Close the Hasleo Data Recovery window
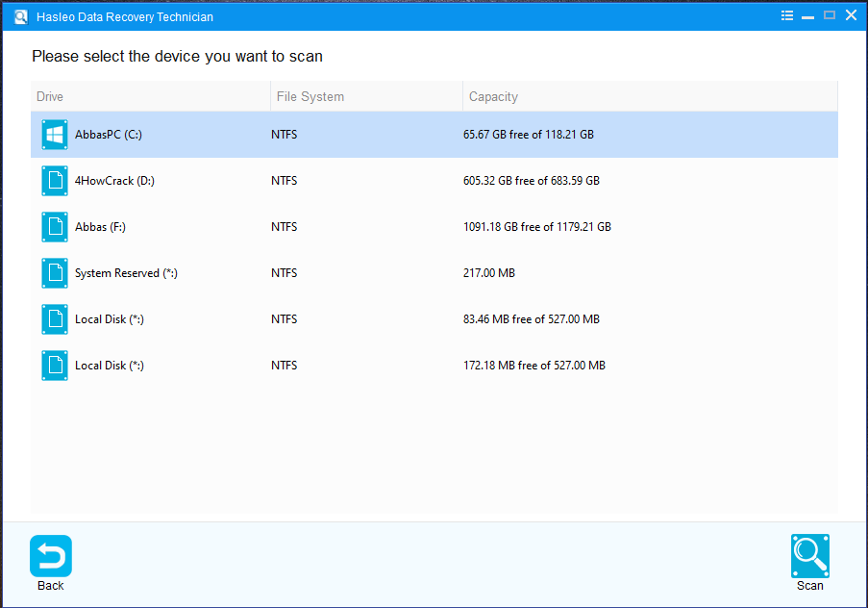The height and width of the screenshot is (608, 868). [x=852, y=15]
